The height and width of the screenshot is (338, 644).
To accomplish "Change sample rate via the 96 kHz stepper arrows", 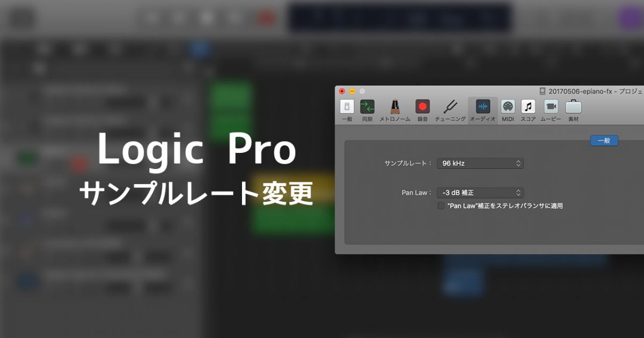I will [x=518, y=163].
